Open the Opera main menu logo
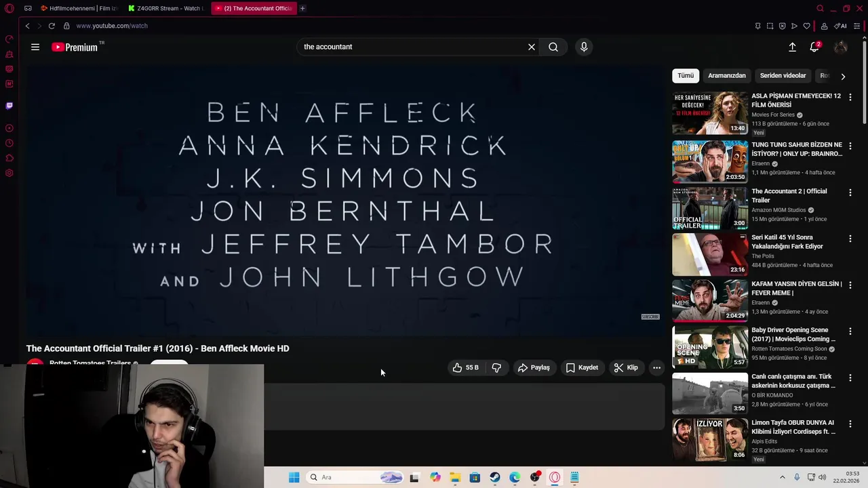The image size is (868, 488). tap(9, 9)
